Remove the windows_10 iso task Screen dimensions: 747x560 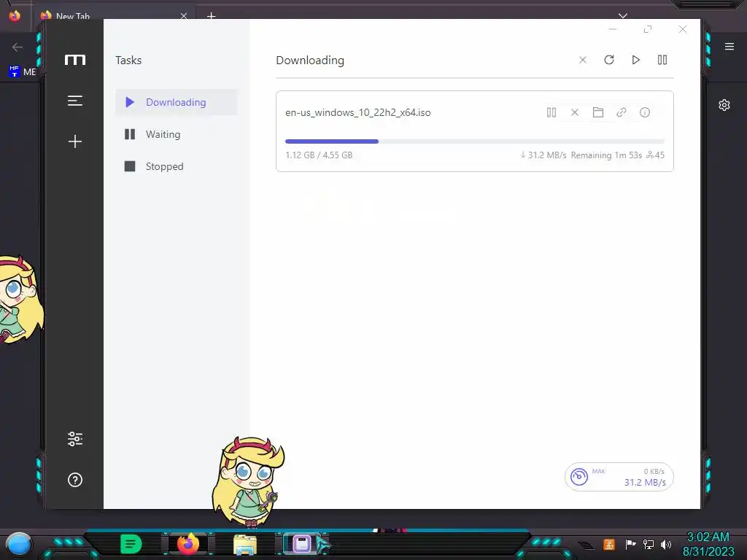575,112
